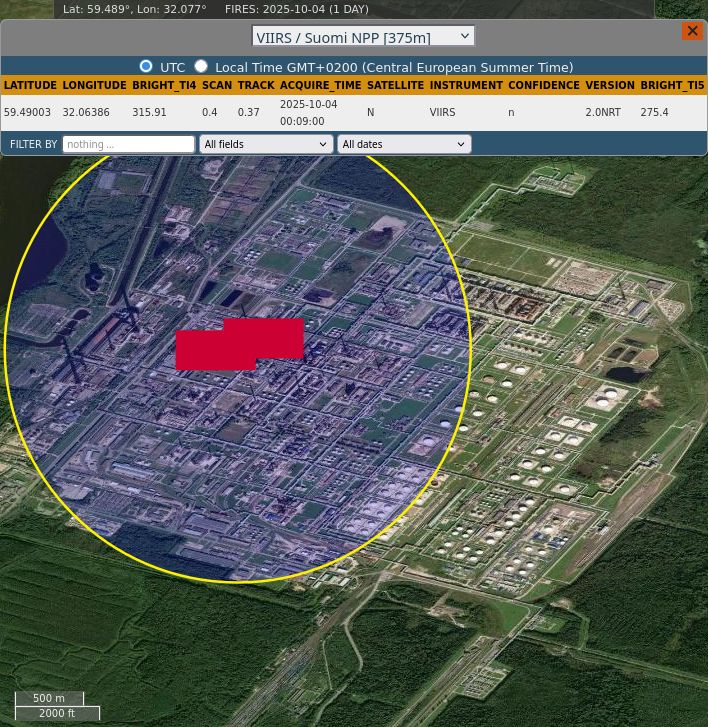Viewport: 708px width, 727px height.
Task: Sort by ACQUIRE_TIME column header
Action: [320, 85]
